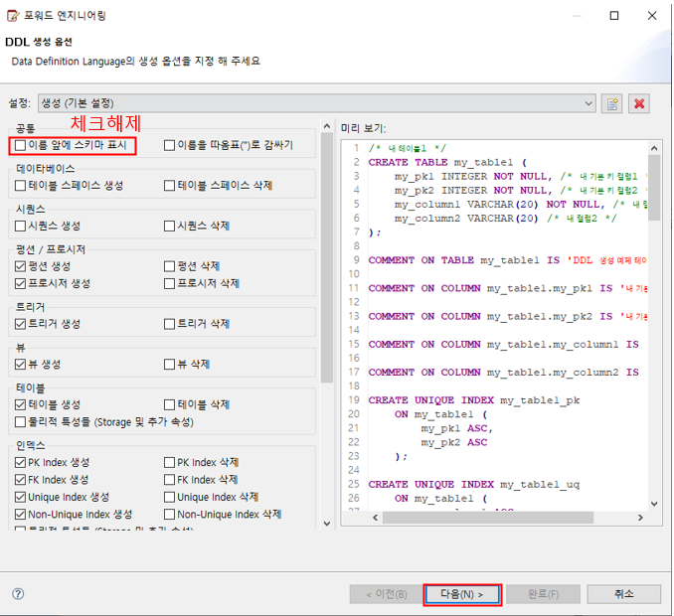Check PK Index 삭제 checkbox
The height and width of the screenshot is (616, 674).
169,463
